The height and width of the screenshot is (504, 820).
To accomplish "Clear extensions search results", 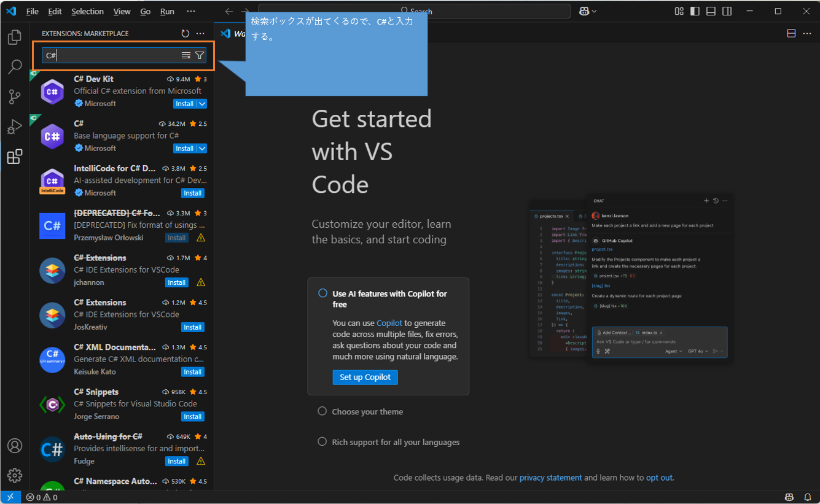I will [186, 56].
